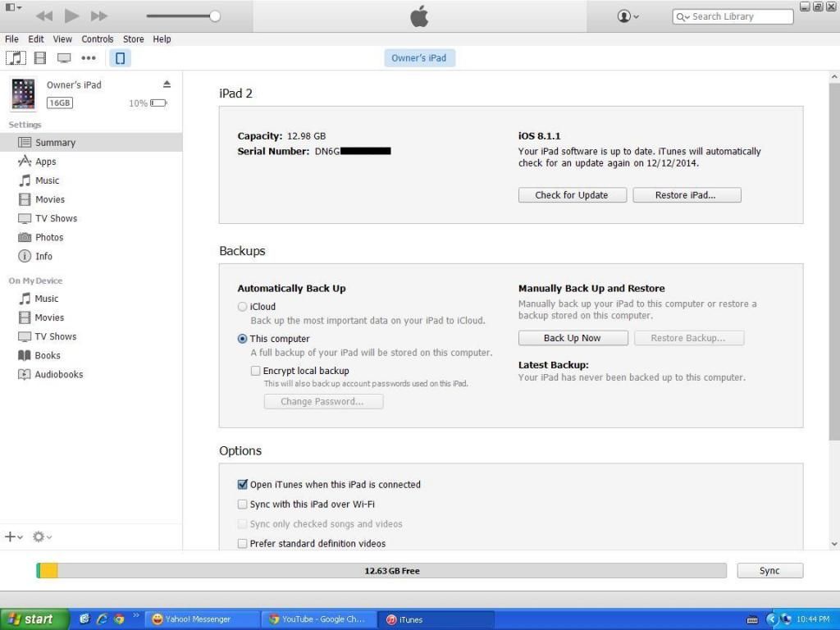Click the Back Up Now button

(573, 338)
